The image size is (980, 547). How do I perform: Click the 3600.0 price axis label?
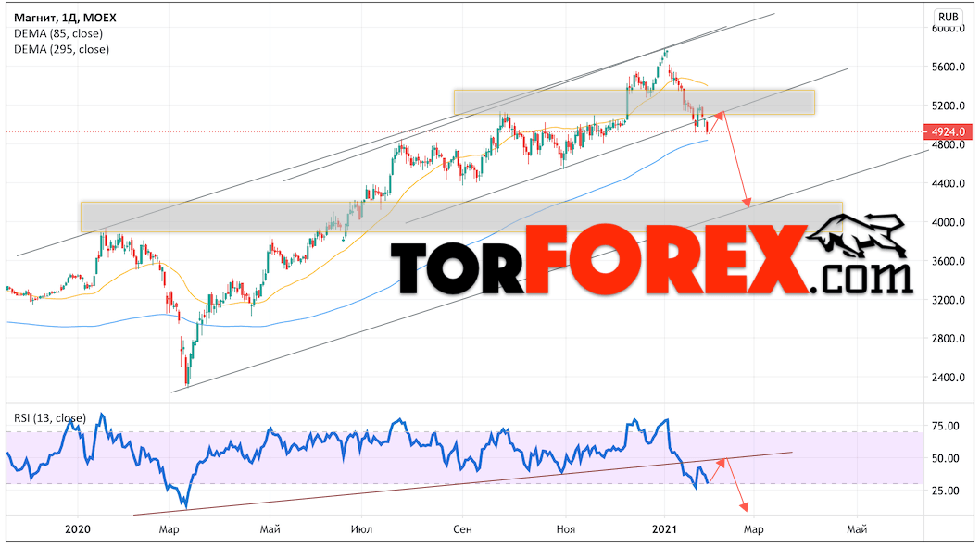click(949, 261)
